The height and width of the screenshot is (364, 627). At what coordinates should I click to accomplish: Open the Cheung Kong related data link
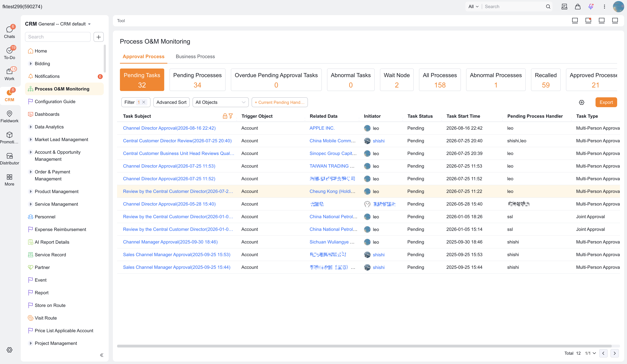[x=332, y=191]
